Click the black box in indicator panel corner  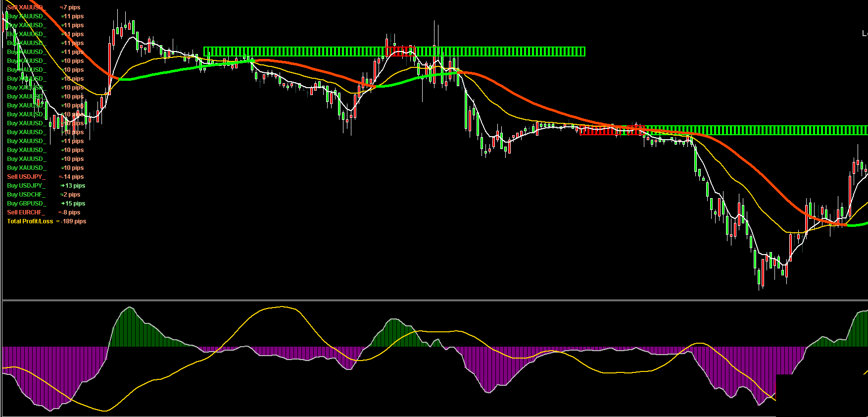click(821, 395)
